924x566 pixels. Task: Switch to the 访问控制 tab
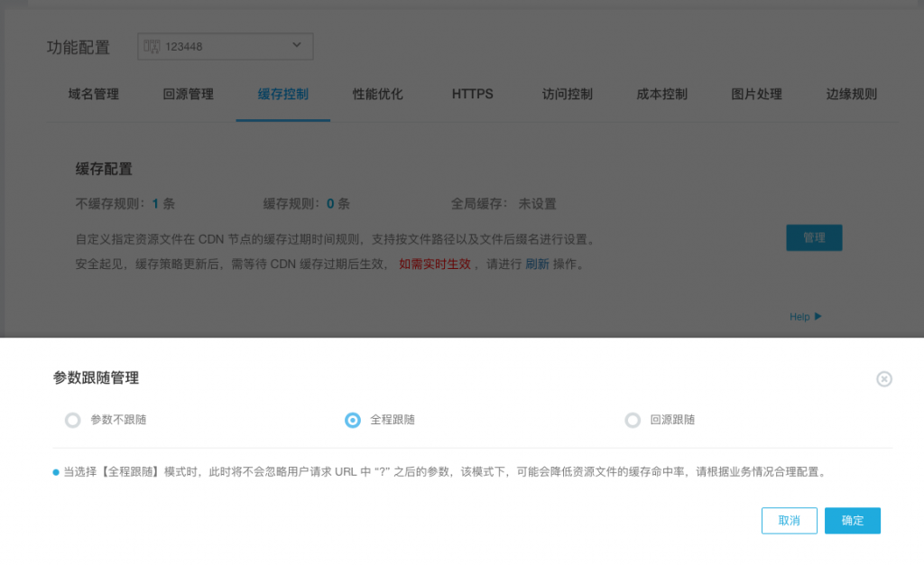click(567, 94)
